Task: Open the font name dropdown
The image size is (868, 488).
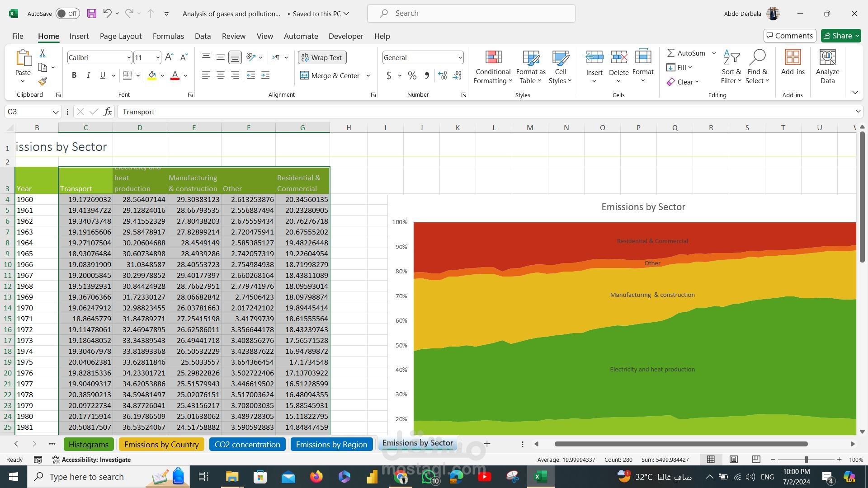Action: pos(129,57)
